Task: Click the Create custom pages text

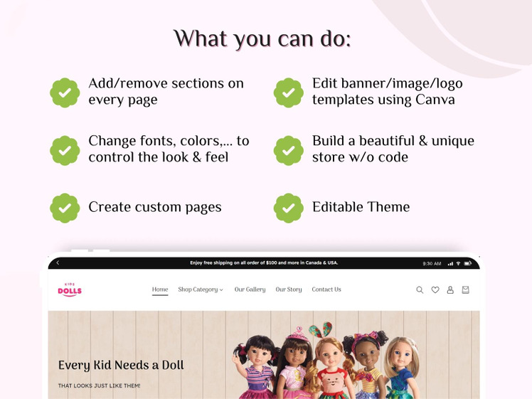Action: click(x=155, y=207)
